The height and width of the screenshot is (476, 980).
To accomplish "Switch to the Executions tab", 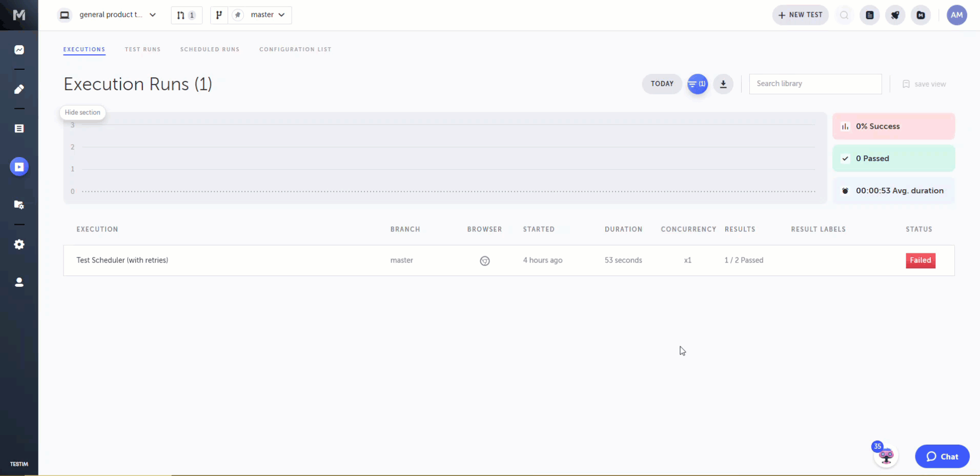I will (84, 49).
